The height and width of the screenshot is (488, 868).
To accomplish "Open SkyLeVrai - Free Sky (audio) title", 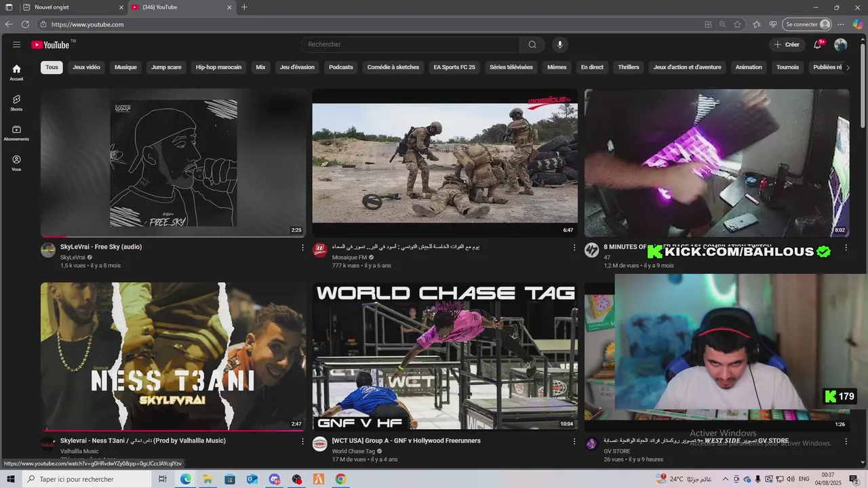I will pyautogui.click(x=101, y=247).
